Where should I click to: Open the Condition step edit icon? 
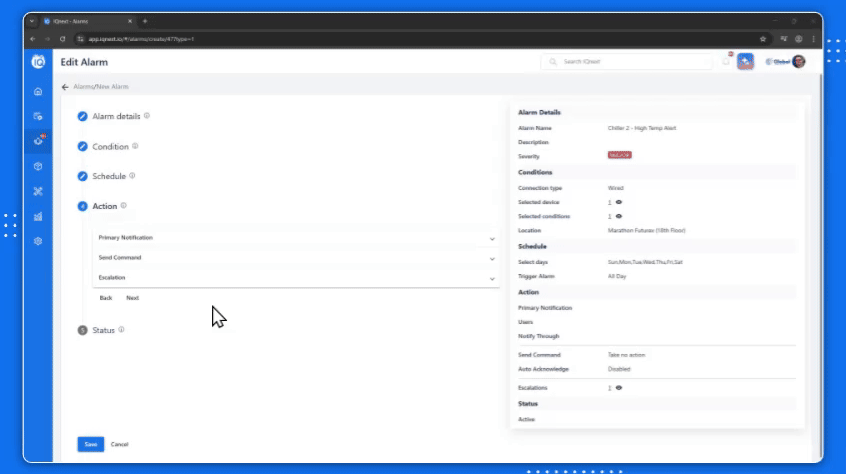(83, 147)
